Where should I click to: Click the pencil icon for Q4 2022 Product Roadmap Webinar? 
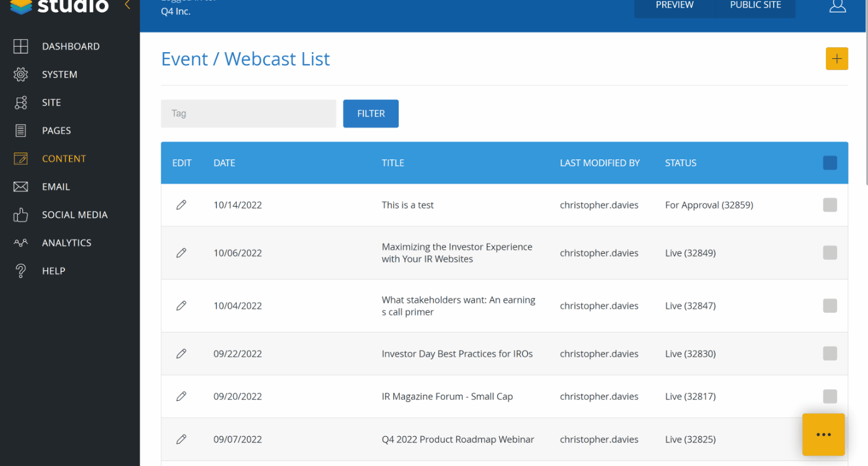(181, 439)
